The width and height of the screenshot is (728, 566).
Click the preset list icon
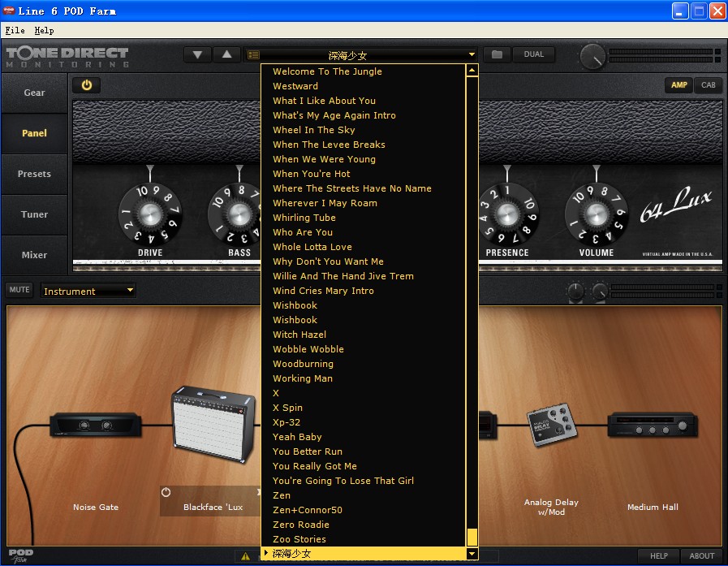[x=253, y=55]
